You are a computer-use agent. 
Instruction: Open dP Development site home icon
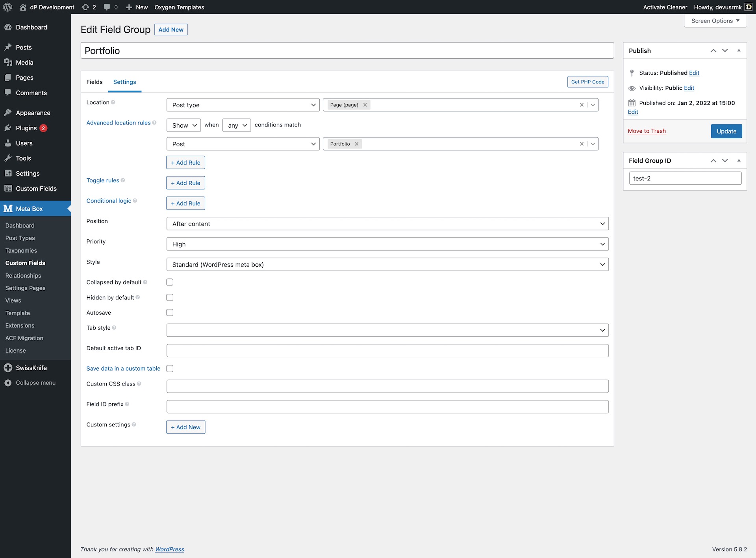click(x=23, y=7)
